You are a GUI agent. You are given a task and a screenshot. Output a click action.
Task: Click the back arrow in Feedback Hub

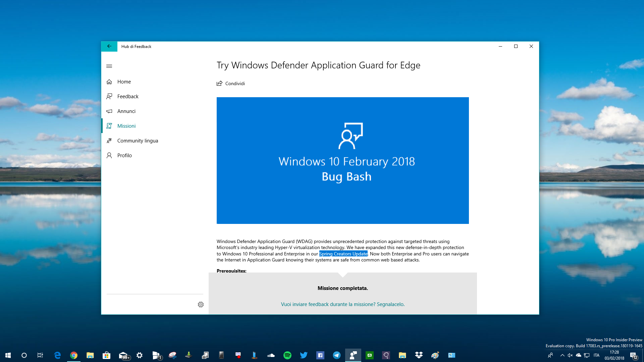(109, 46)
